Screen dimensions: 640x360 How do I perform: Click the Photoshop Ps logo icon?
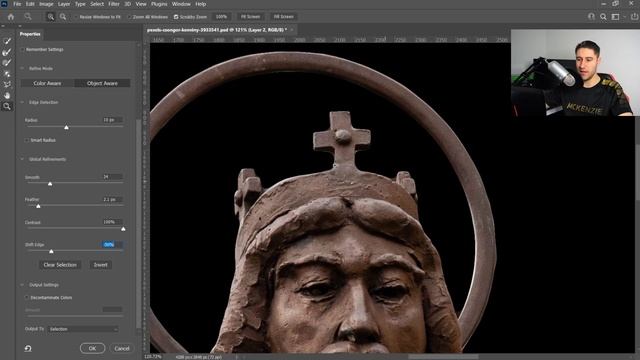point(4,4)
